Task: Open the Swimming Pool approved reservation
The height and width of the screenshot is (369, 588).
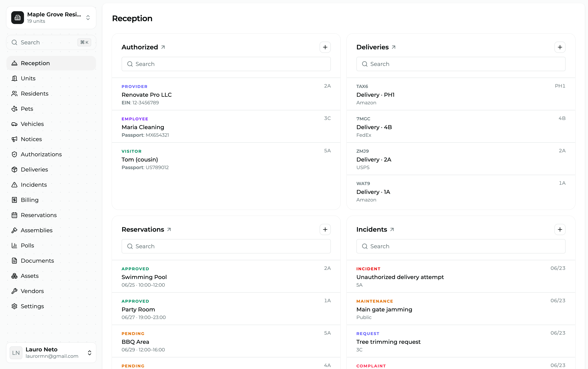Action: coord(226,276)
